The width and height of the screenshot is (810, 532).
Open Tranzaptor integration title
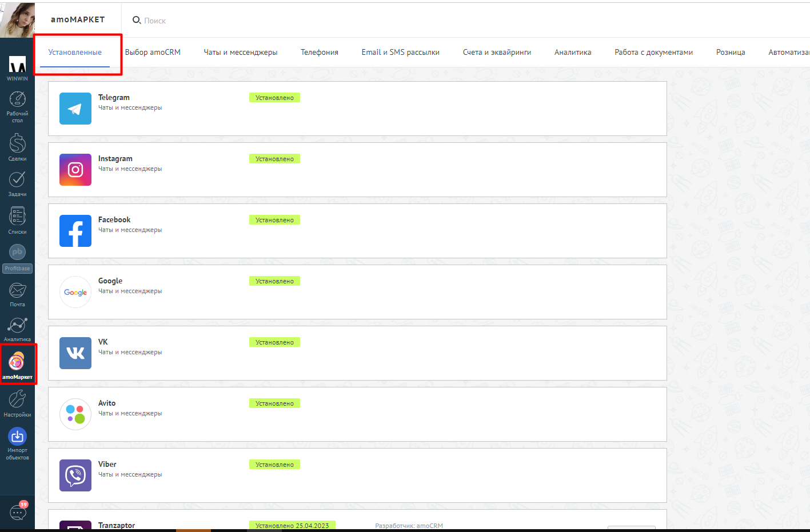tap(117, 525)
